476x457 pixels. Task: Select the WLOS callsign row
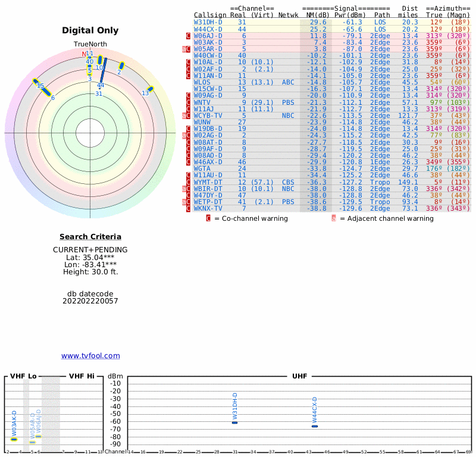[202, 82]
